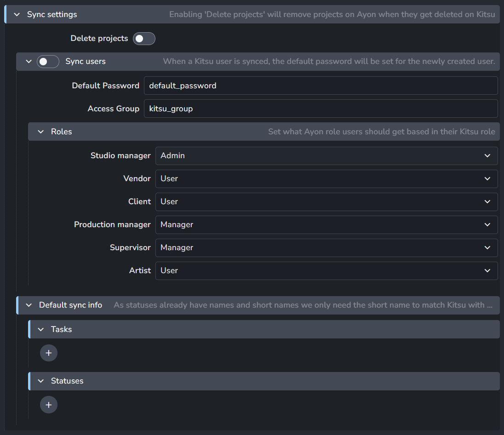Image resolution: width=504 pixels, height=435 pixels.
Task: Click the plus icon under Statuses
Action: [x=49, y=405]
